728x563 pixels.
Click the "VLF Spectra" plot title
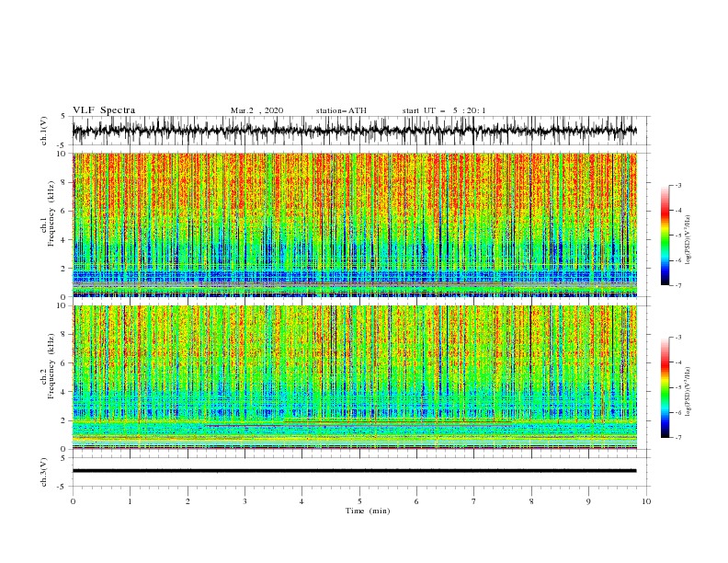(x=104, y=110)
